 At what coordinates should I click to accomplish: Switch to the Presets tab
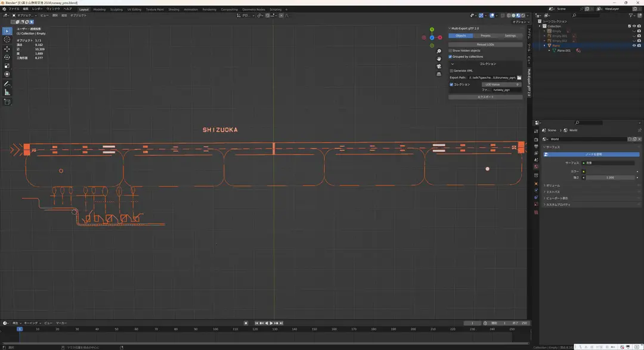[x=485, y=36]
